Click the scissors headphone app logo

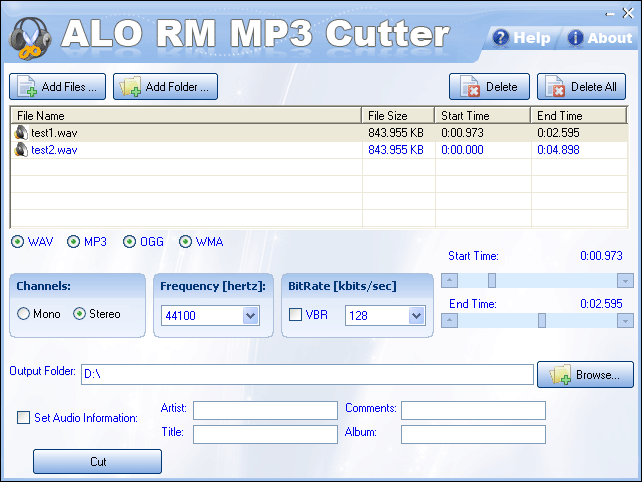click(30, 39)
